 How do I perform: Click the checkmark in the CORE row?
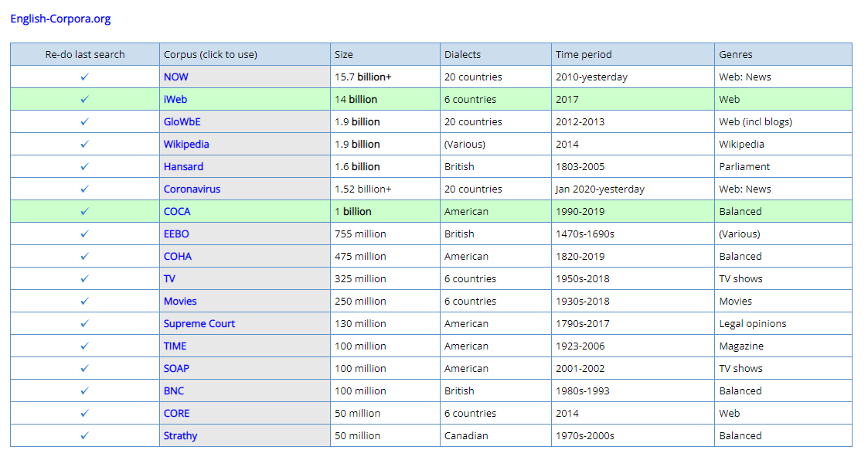point(85,413)
